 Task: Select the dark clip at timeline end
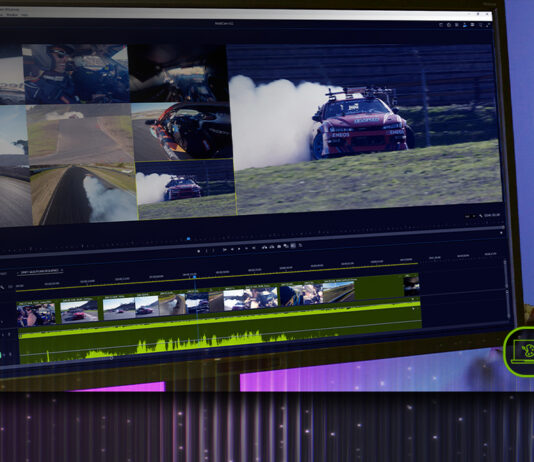point(411,285)
